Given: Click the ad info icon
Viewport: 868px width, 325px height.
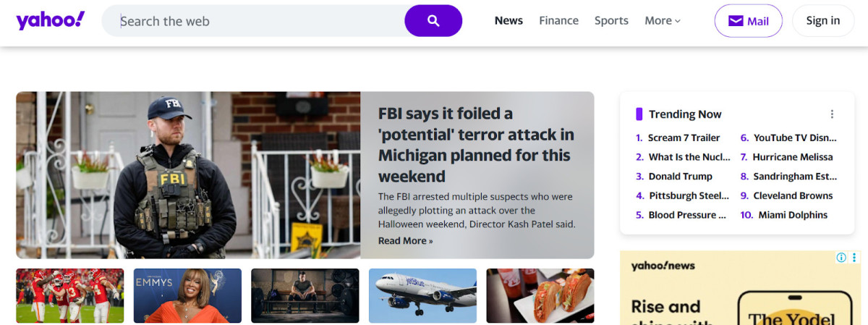Looking at the screenshot, I should (841, 258).
